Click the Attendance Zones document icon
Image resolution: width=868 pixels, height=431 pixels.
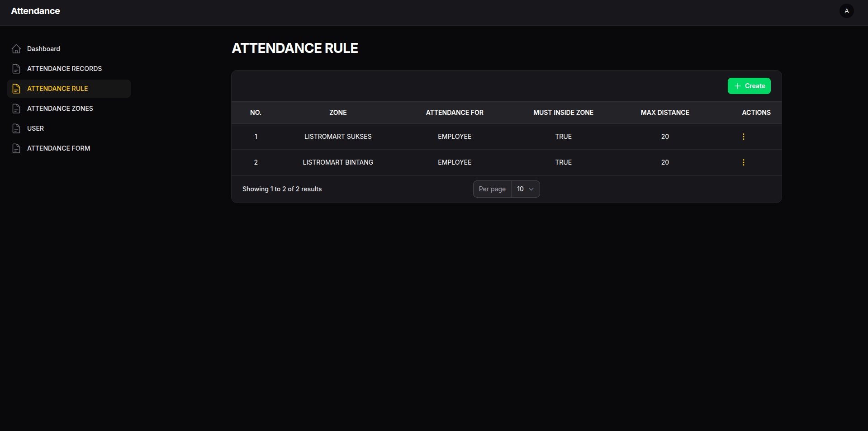tap(16, 109)
